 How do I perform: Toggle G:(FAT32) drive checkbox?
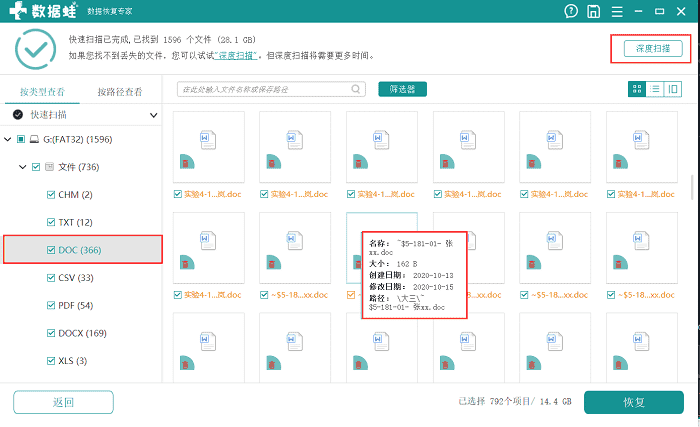point(21,139)
